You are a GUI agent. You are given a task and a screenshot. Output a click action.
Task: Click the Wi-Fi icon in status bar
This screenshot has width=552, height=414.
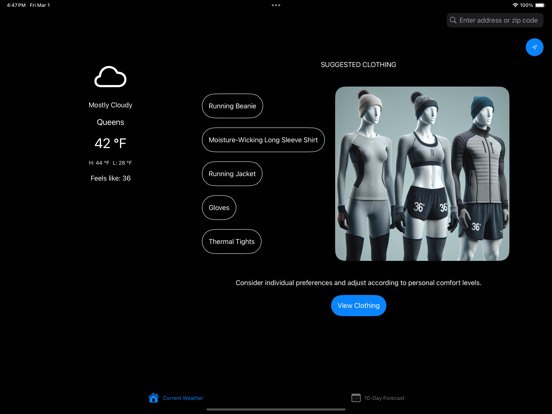[515, 5]
